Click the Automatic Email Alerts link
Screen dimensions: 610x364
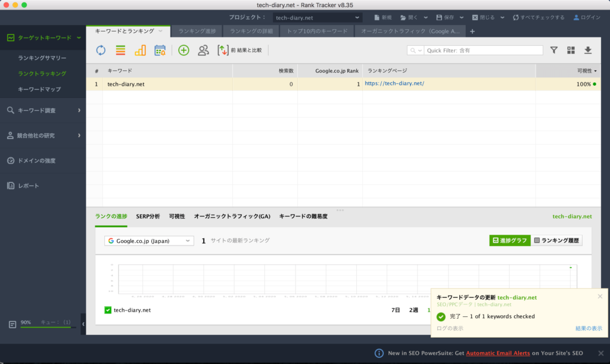point(498,353)
